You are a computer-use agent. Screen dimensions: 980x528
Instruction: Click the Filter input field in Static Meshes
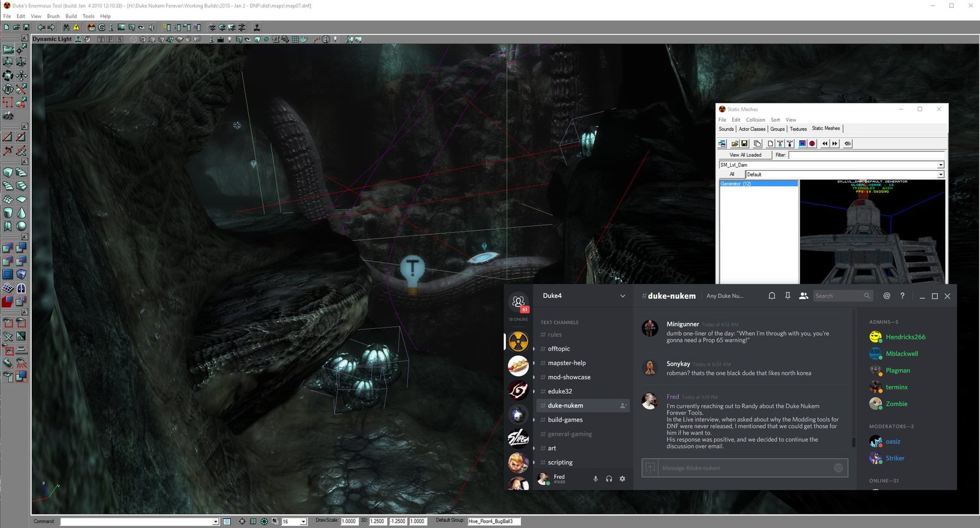(x=867, y=155)
